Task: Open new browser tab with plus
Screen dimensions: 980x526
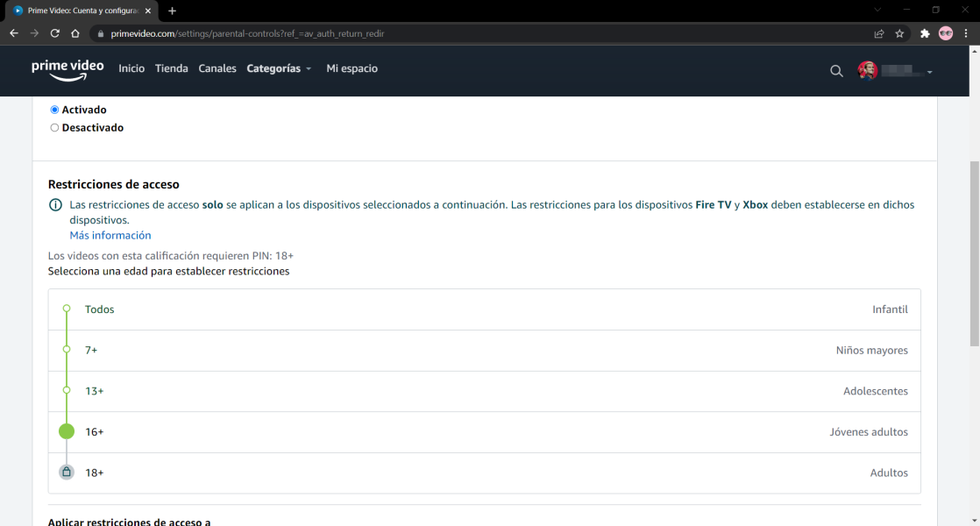Action: (x=172, y=11)
